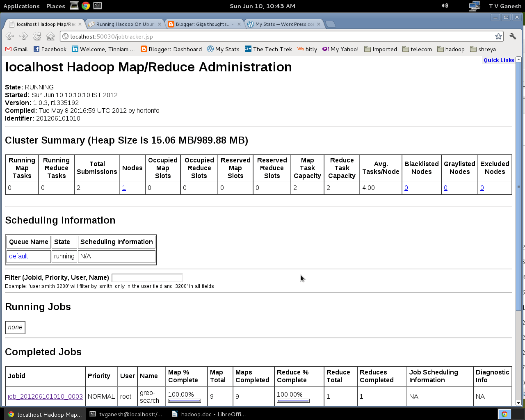Open the Gmail bookmark
525x420 pixels.
click(x=16, y=49)
